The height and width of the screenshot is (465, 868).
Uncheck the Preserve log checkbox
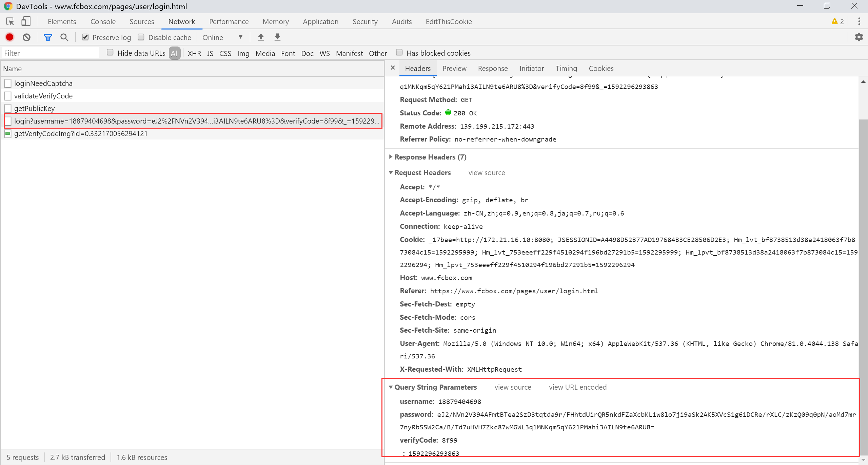[x=85, y=37]
